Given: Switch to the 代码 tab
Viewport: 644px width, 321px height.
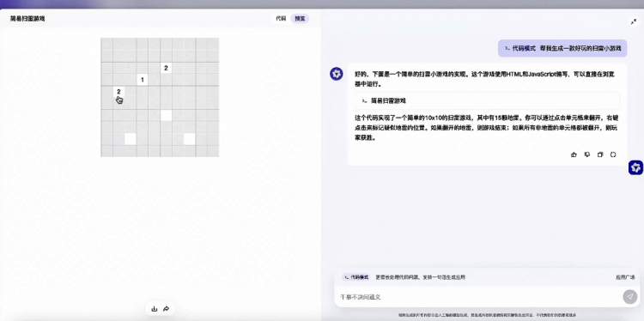Looking at the screenshot, I should pos(281,19).
